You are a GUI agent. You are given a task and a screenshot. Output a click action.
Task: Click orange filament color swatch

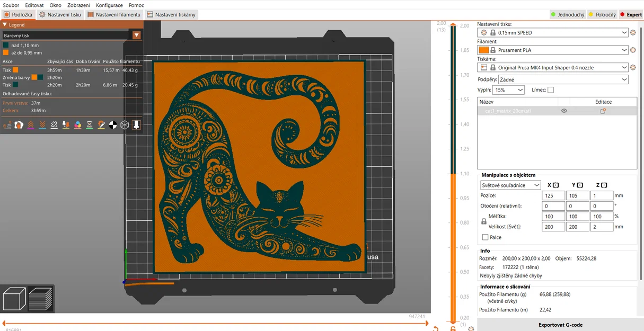coord(484,50)
